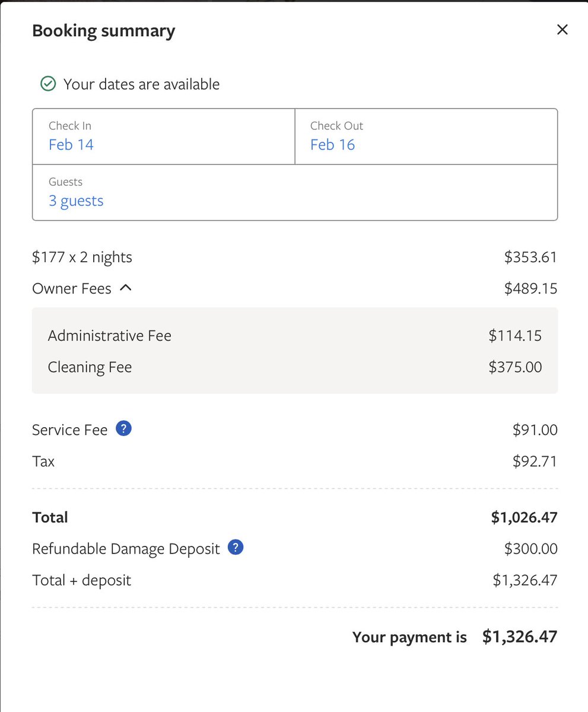Viewport: 588px width, 712px height.
Task: Open the 3 guests selector
Action: pyautogui.click(x=76, y=201)
